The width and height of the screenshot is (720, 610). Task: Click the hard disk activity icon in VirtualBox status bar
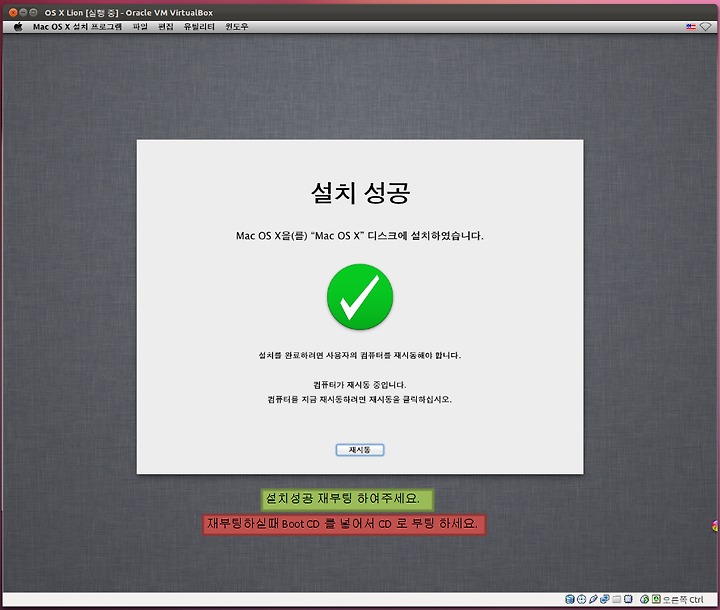(570, 599)
